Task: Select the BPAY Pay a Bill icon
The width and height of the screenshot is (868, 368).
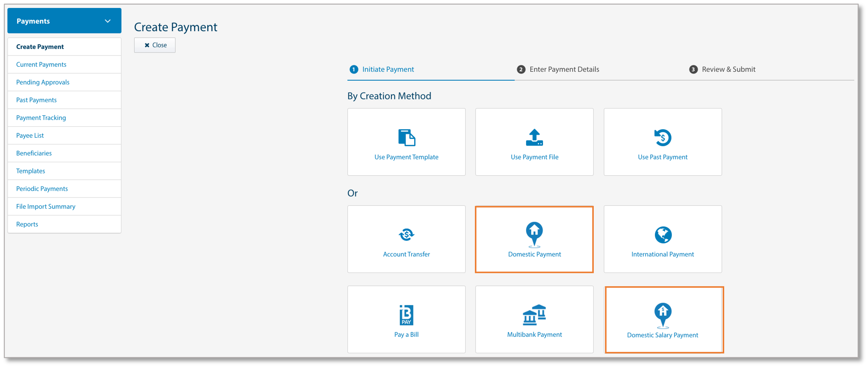Action: (x=406, y=315)
